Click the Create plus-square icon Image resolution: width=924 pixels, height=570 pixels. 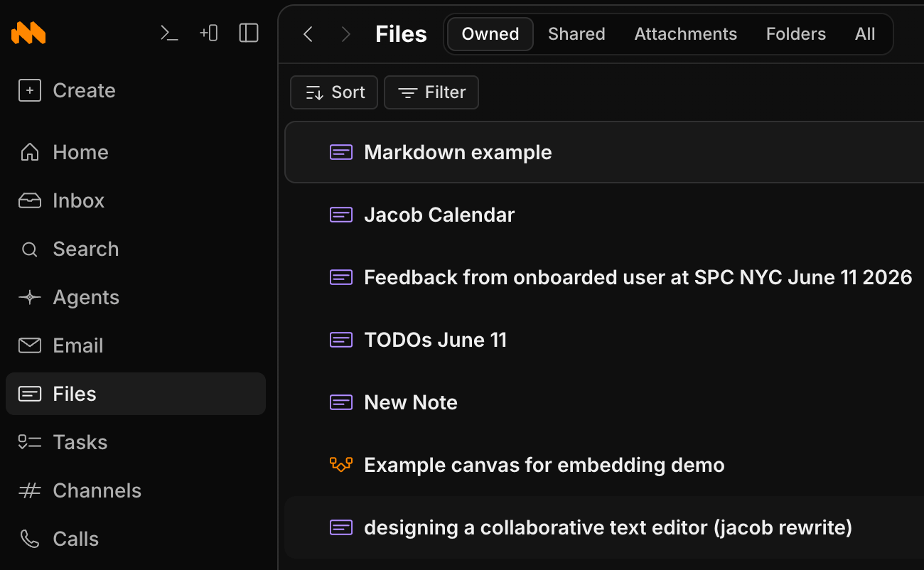29,90
